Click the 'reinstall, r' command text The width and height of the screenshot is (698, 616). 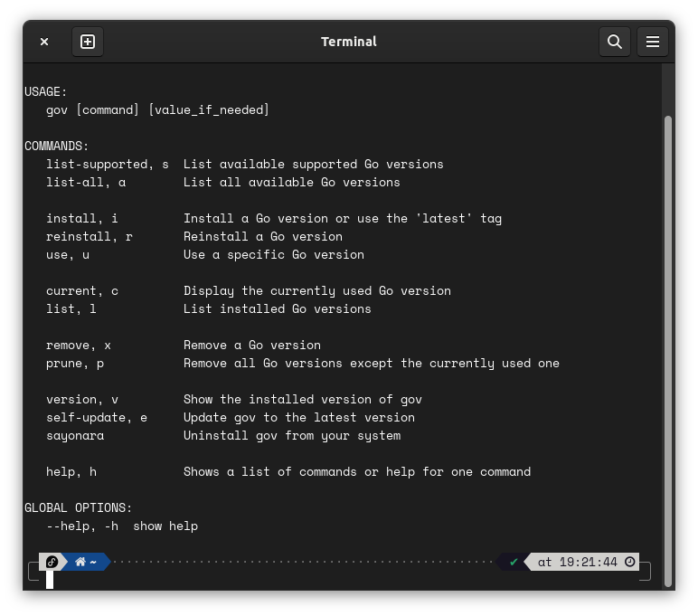[x=90, y=236]
